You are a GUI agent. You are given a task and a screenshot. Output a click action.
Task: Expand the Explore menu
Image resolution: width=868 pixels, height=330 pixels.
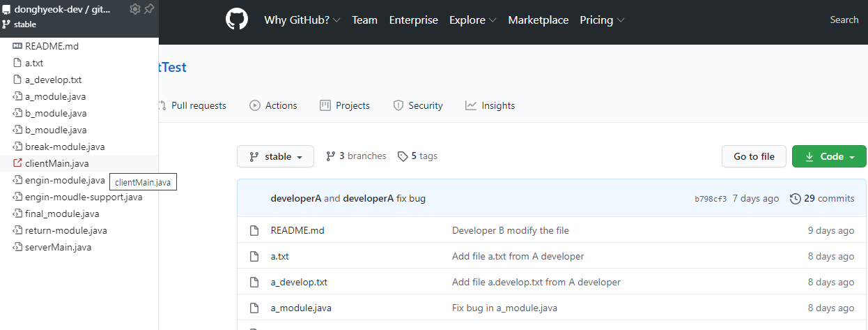[473, 20]
